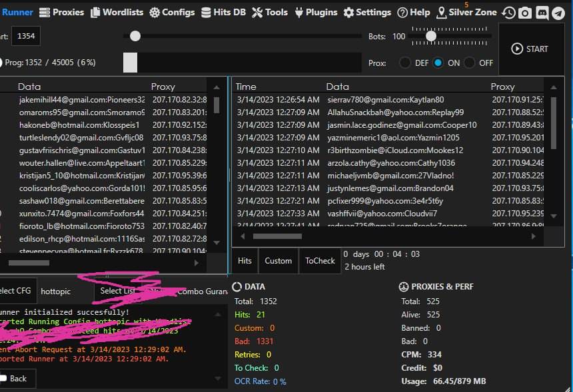Open the Silver Zone page
The image size is (573, 392).
click(466, 13)
